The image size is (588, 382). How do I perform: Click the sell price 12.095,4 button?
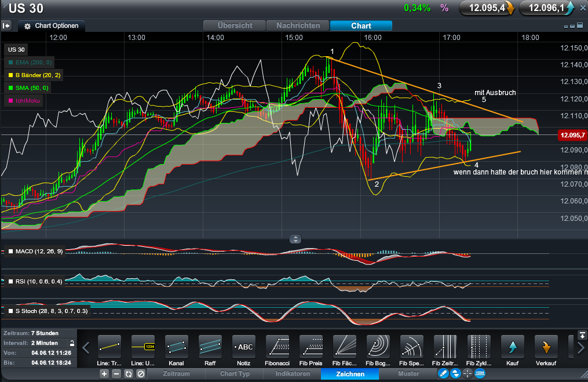(487, 8)
